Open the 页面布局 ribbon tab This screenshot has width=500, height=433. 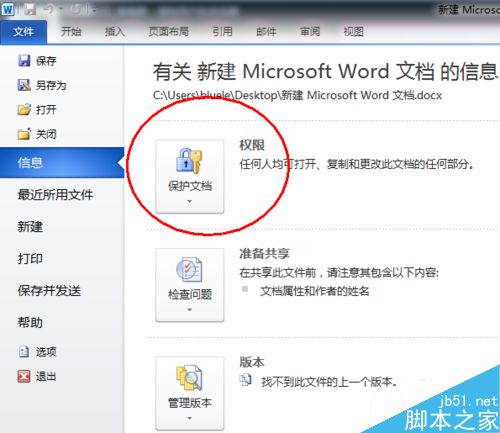[169, 32]
